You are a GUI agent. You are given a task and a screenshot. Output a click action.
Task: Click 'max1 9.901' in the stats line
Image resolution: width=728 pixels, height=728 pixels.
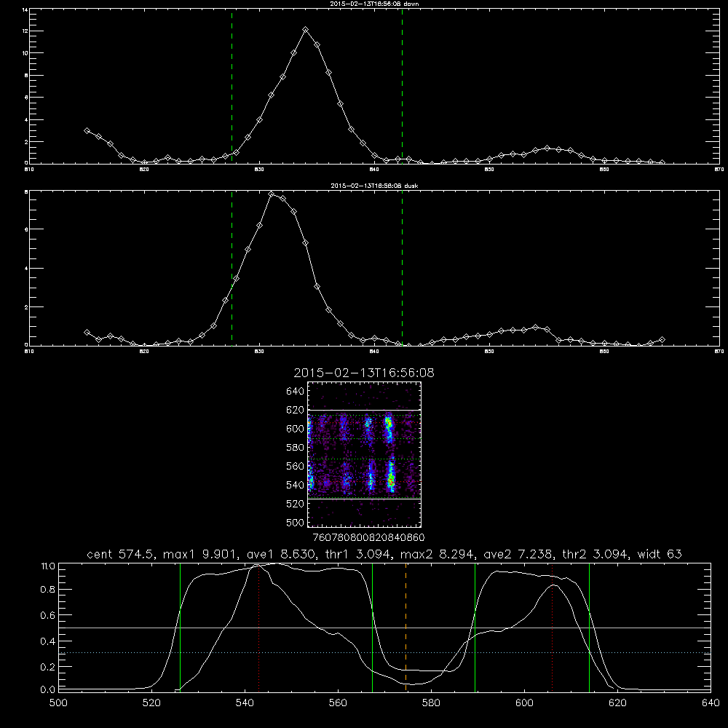(x=198, y=554)
